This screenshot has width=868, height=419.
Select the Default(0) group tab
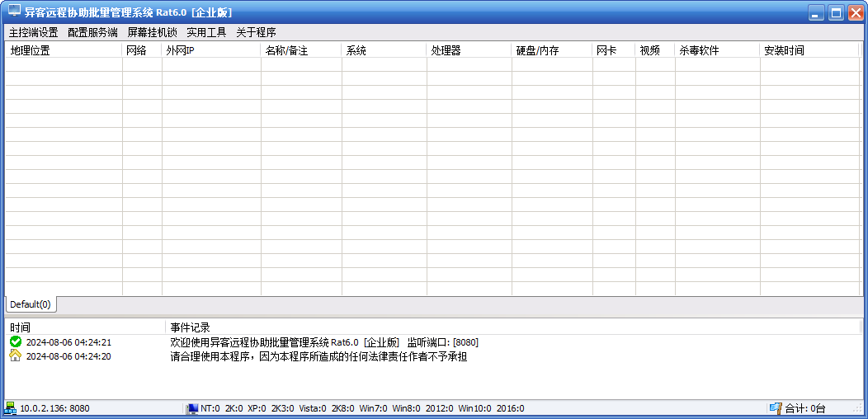click(x=31, y=304)
